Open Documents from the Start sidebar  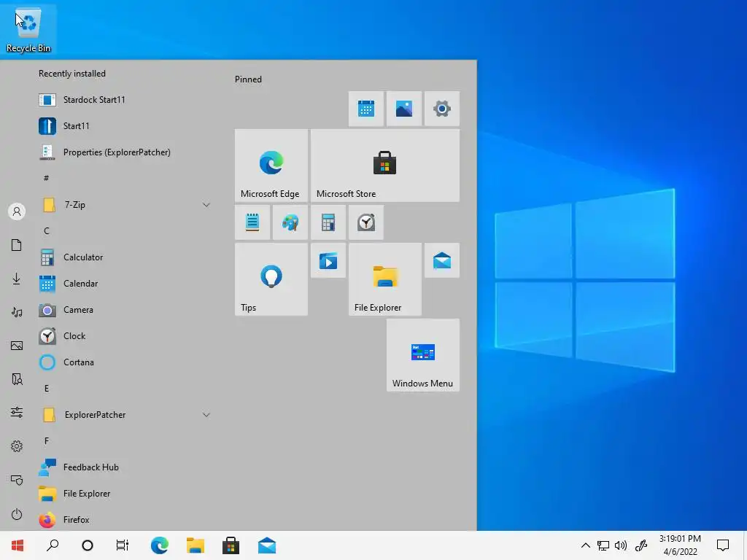[x=17, y=245]
